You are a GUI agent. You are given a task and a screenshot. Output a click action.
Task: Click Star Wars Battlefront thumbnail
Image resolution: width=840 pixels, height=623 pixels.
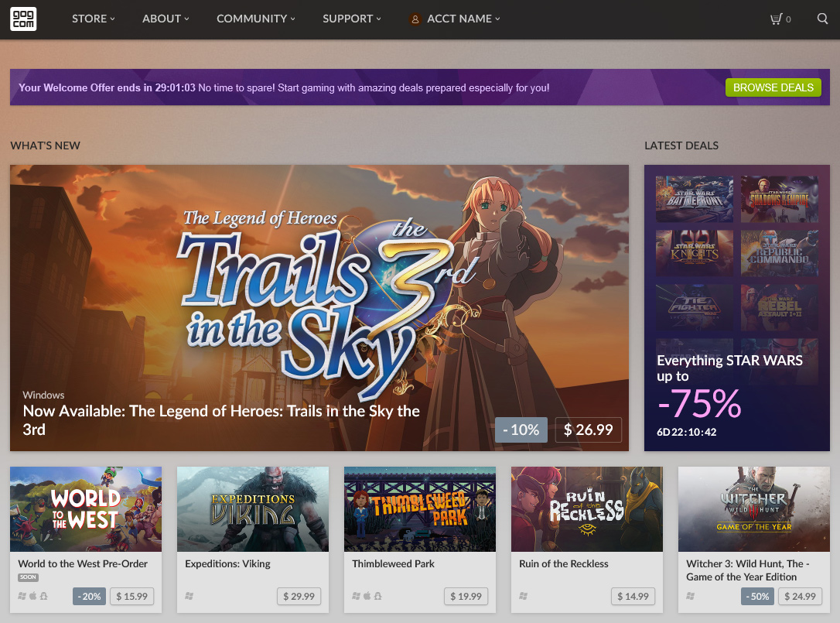click(695, 199)
